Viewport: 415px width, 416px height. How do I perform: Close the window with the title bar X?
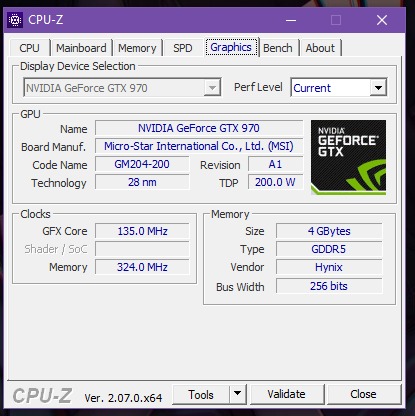point(382,20)
